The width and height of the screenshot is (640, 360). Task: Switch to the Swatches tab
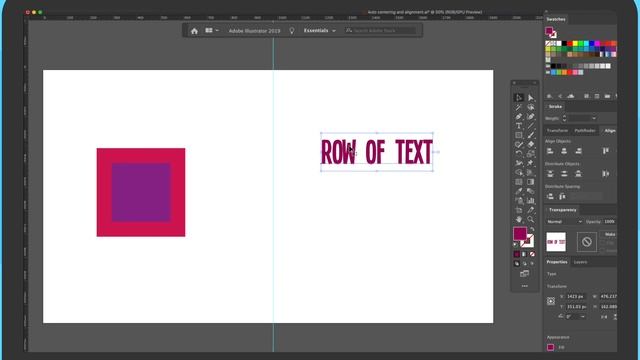556,20
